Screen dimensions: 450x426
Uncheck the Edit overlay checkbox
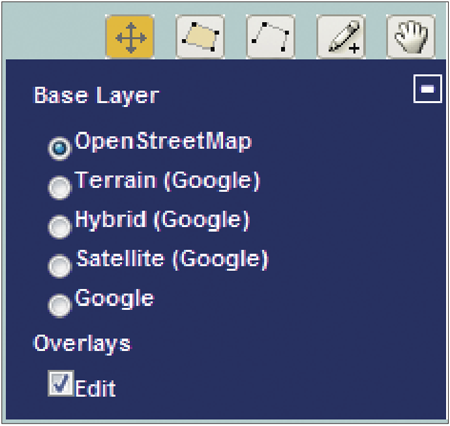pos(61,383)
